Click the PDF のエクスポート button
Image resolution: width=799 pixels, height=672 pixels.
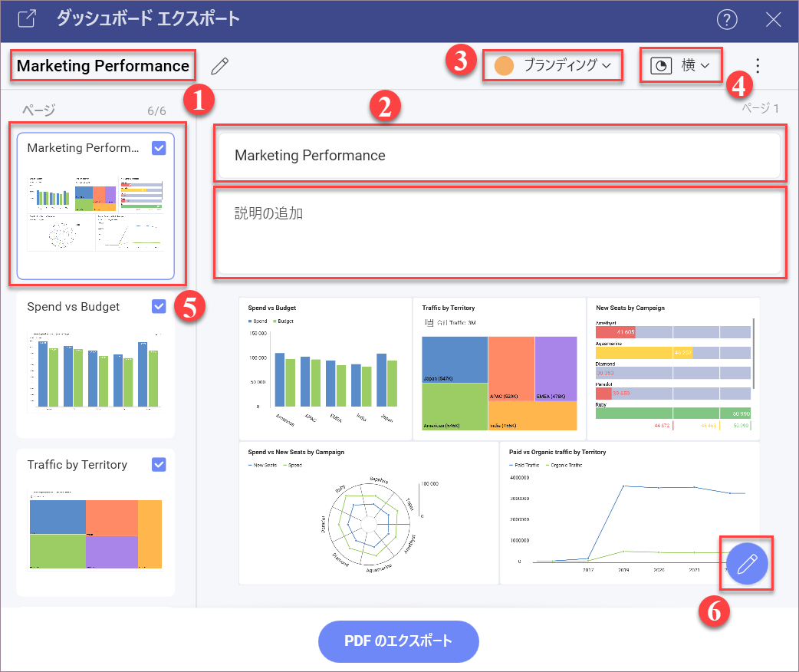click(x=399, y=641)
